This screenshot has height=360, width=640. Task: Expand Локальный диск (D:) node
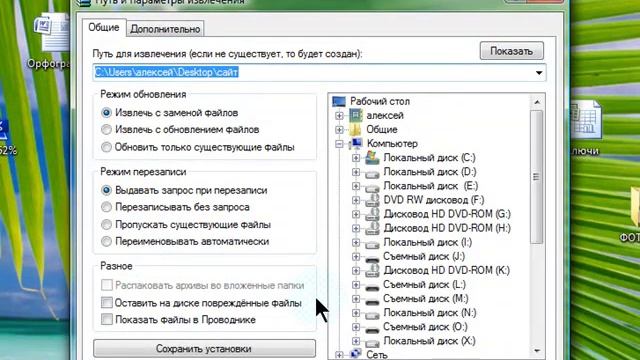[x=356, y=172]
